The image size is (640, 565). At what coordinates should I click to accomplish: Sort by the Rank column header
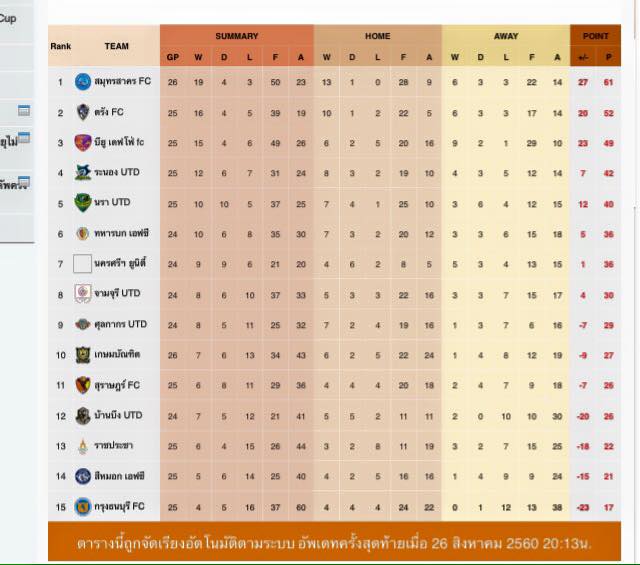(61, 46)
